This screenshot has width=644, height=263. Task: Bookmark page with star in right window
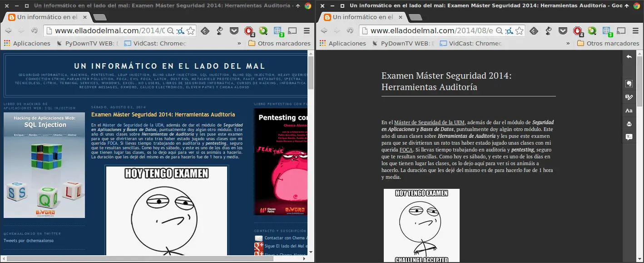pyautogui.click(x=520, y=31)
